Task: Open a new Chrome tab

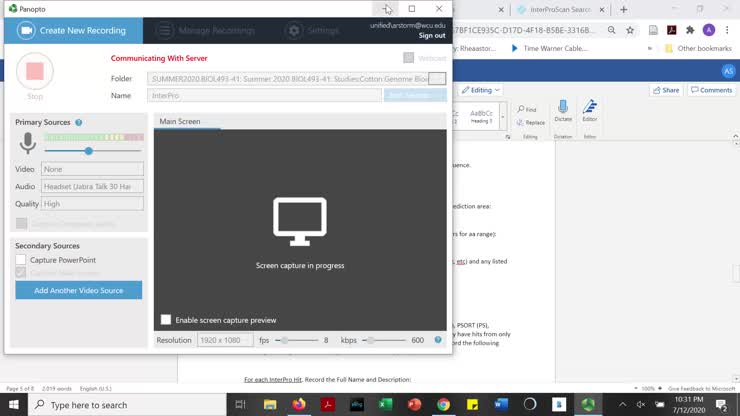Action: coord(623,9)
